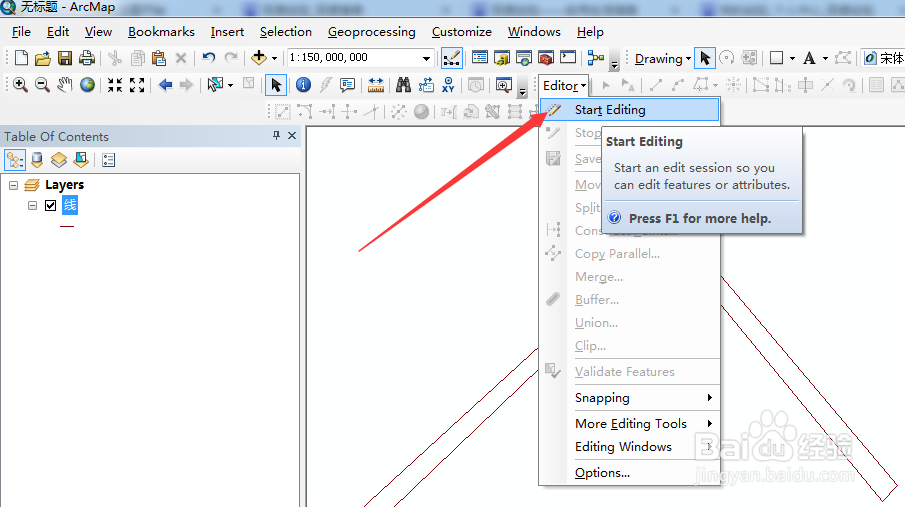Select the Zoom Out tool
The width and height of the screenshot is (905, 507).
[42, 85]
